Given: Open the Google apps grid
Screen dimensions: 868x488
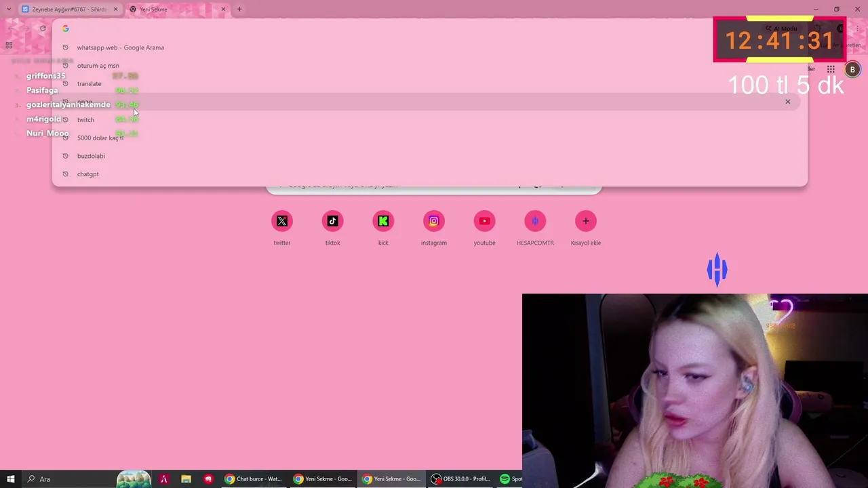Looking at the screenshot, I should 831,69.
